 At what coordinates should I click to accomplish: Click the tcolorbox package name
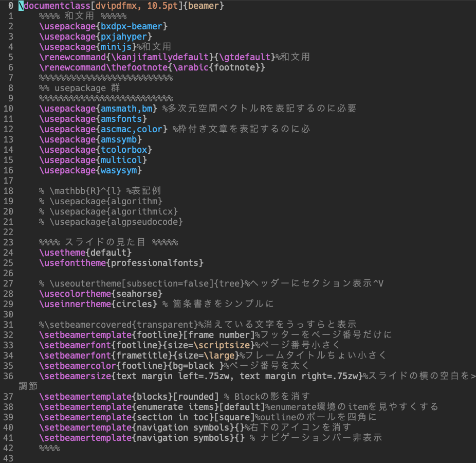coord(124,150)
